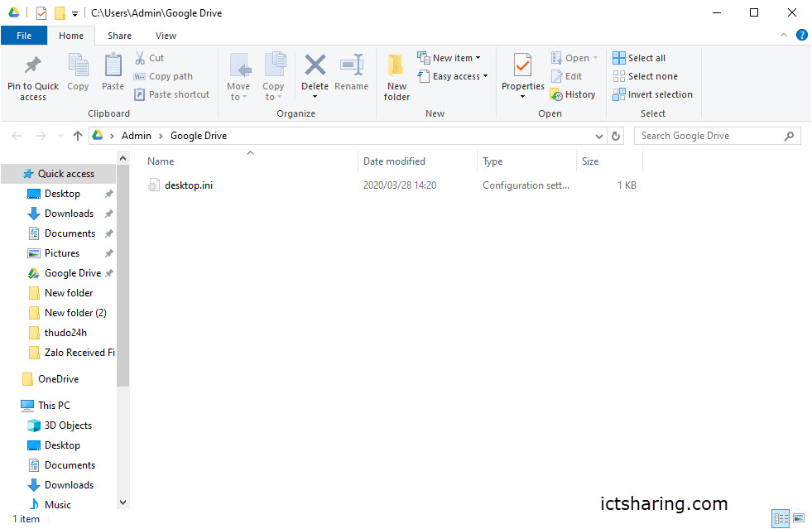
Task: Click Google Drive in the breadcrumb path
Action: pos(199,136)
